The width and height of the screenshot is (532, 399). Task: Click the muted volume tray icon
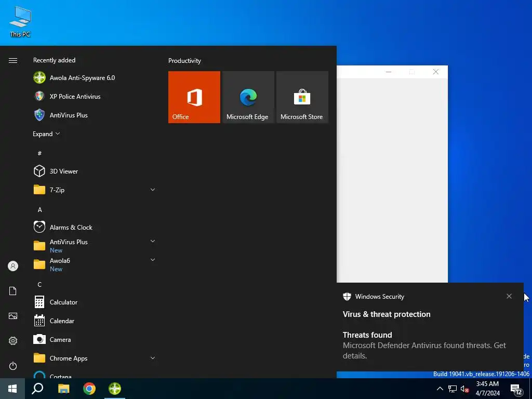[464, 389]
